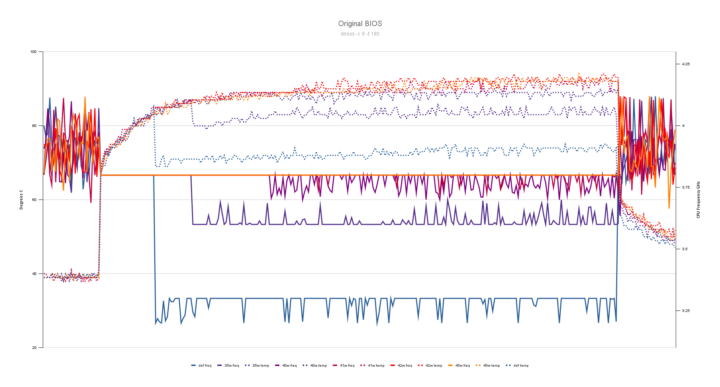The image size is (720, 387).
Task: Click the 4.25 label on frequency axis
Action: tap(686, 64)
